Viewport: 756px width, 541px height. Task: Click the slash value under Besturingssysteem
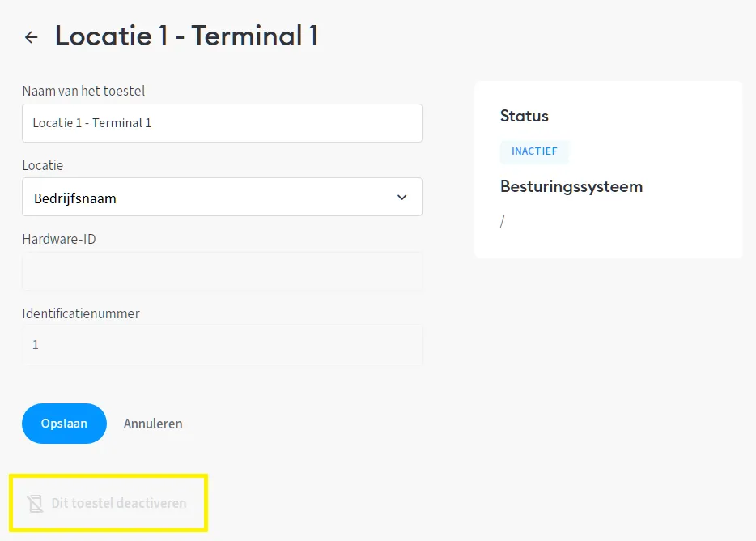(503, 221)
